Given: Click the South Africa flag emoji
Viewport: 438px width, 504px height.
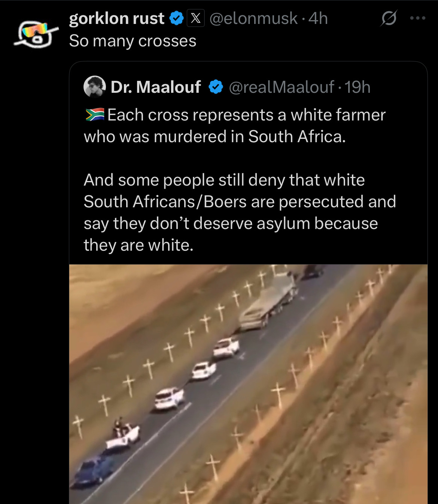Looking at the screenshot, I should 95,115.
